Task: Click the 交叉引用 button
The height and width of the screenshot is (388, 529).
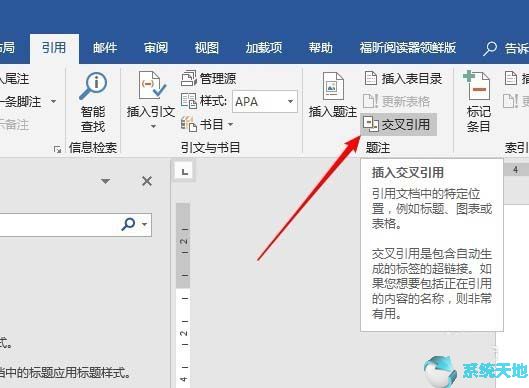Action: coord(399,124)
